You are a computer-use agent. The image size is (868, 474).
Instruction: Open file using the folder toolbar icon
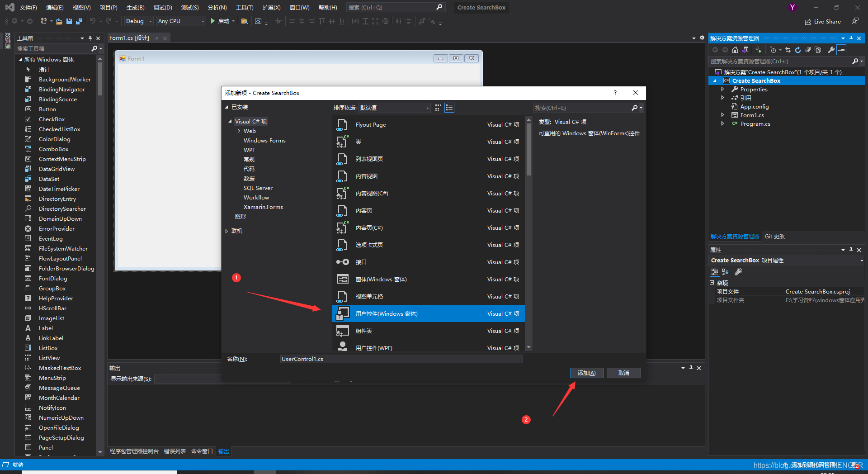[x=59, y=21]
